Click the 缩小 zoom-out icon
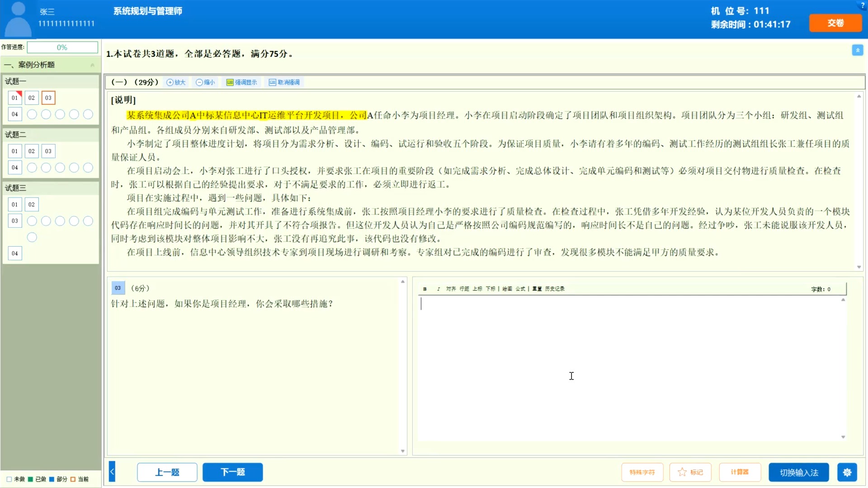Viewport: 868px width, 488px height. tap(205, 82)
